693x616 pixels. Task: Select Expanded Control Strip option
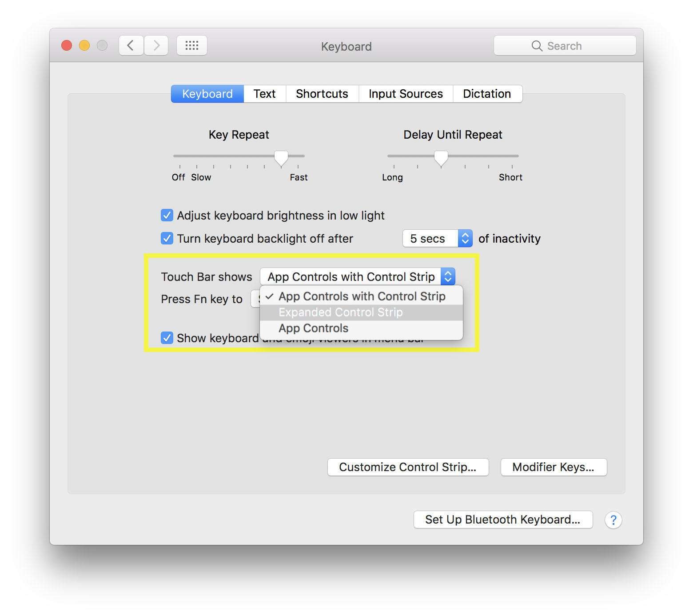pyautogui.click(x=340, y=312)
